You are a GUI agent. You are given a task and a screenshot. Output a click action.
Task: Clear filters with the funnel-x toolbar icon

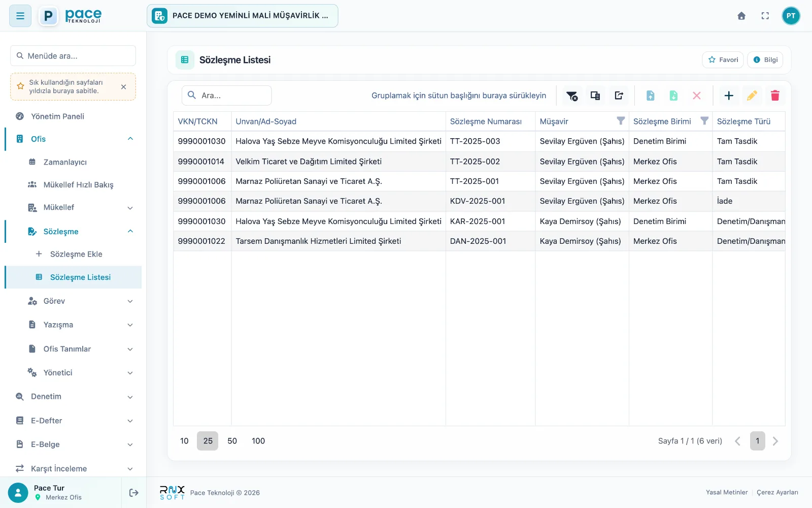[572, 96]
